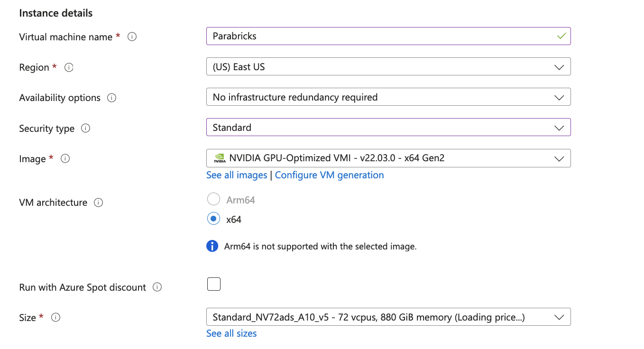
Task: Select the x64 architecture radio button
Action: pyautogui.click(x=214, y=219)
